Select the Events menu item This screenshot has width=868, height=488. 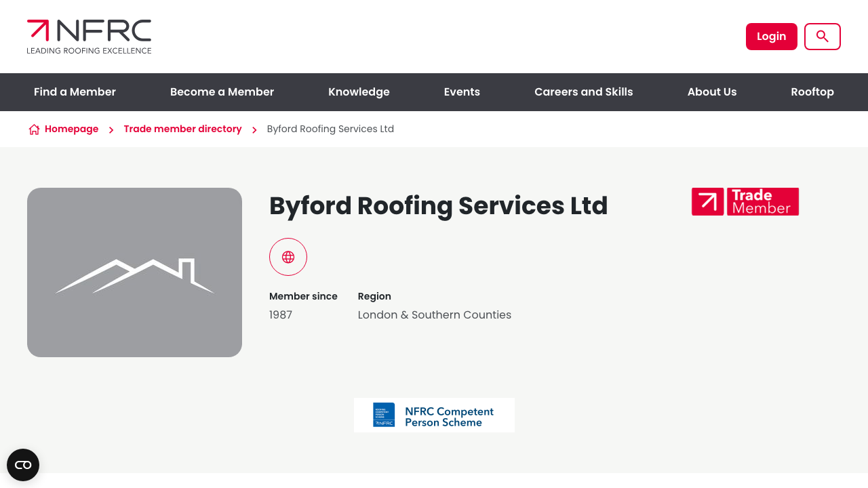[462, 91]
